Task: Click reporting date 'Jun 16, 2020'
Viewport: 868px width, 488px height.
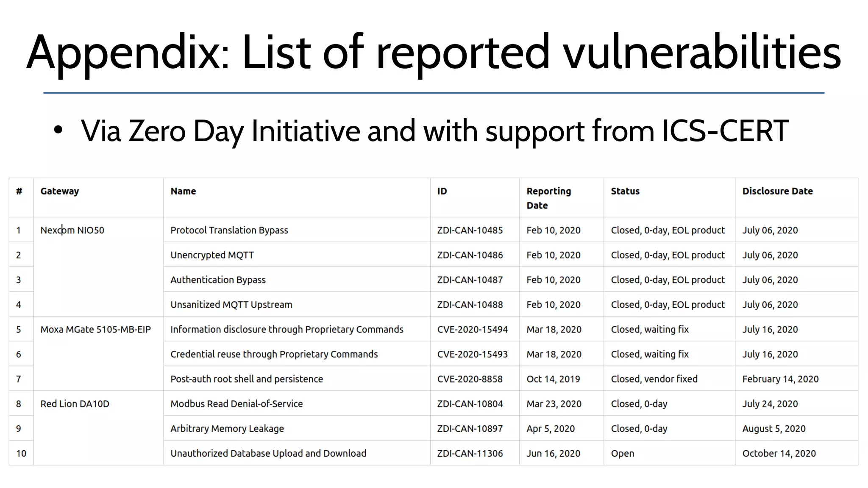Action: click(x=553, y=453)
